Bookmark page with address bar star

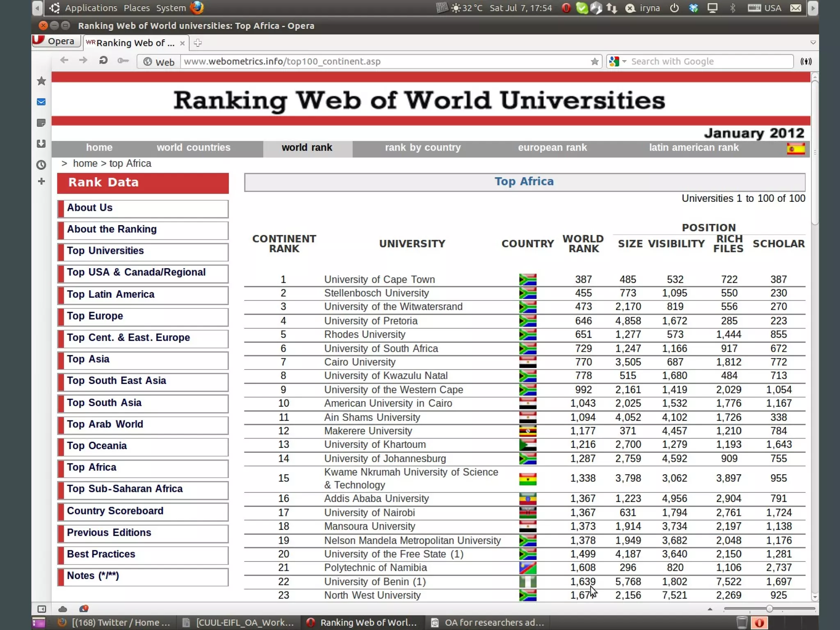[x=594, y=62]
